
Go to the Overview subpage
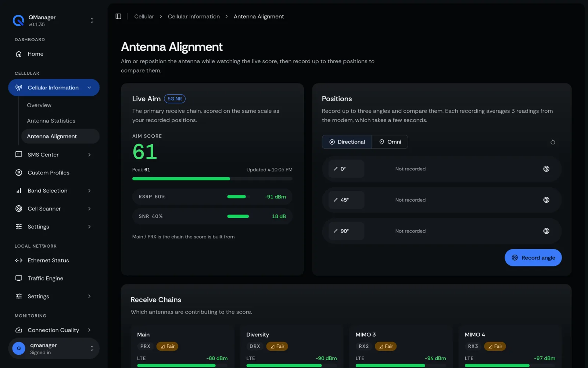click(x=39, y=105)
